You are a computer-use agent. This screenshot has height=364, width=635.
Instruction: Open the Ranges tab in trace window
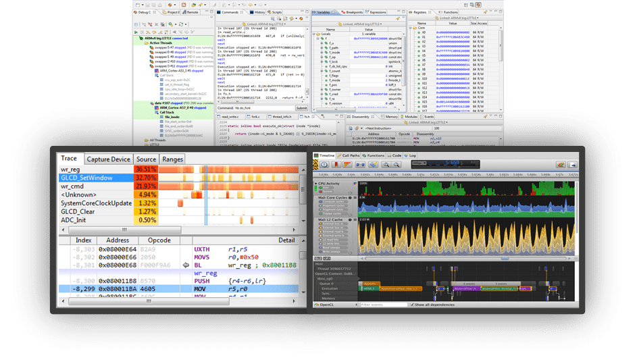click(172, 159)
